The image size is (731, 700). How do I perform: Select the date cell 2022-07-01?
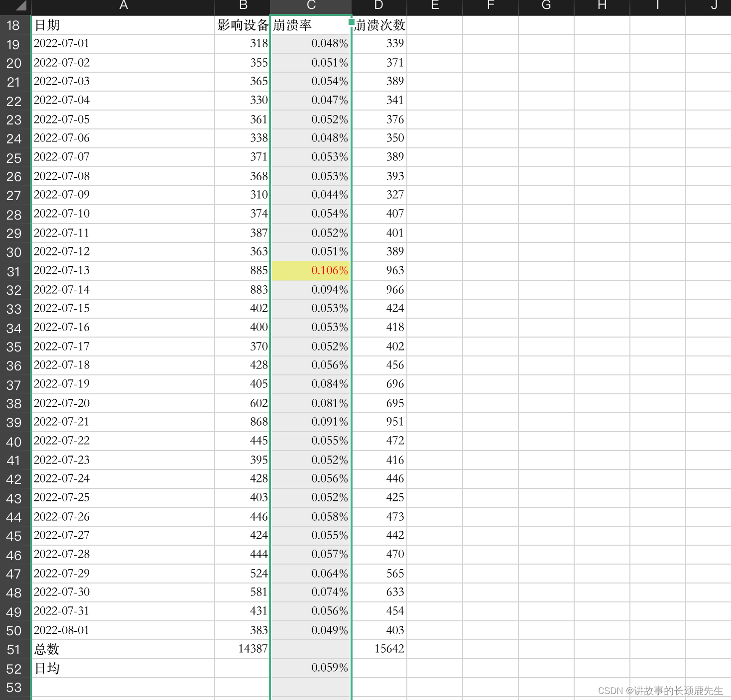coord(123,44)
